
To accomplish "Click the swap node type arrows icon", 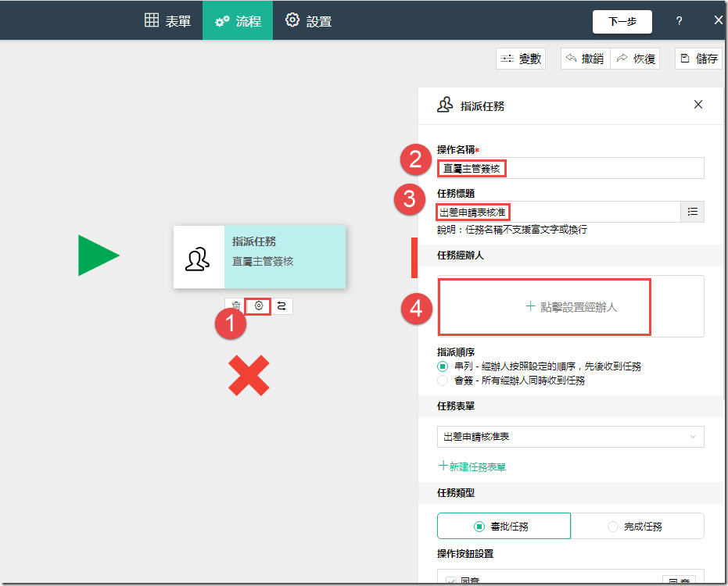I will [x=282, y=306].
